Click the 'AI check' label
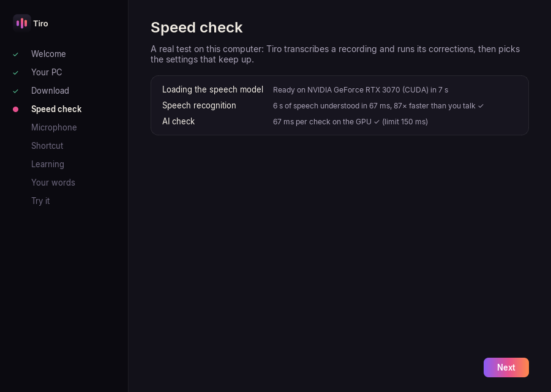 point(178,121)
